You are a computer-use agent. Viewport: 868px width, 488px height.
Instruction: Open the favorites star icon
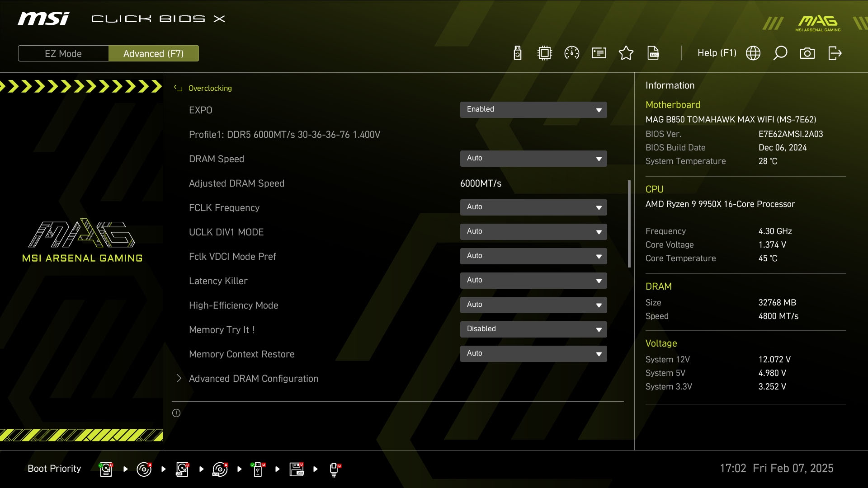click(x=626, y=53)
